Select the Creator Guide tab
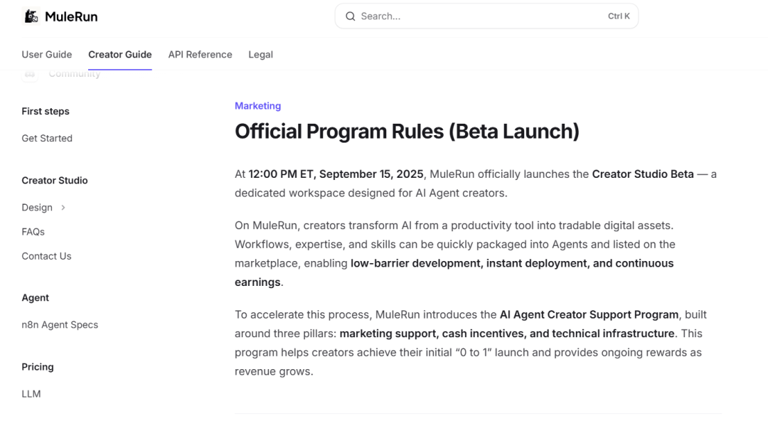Image resolution: width=768 pixels, height=421 pixels. pos(120,54)
